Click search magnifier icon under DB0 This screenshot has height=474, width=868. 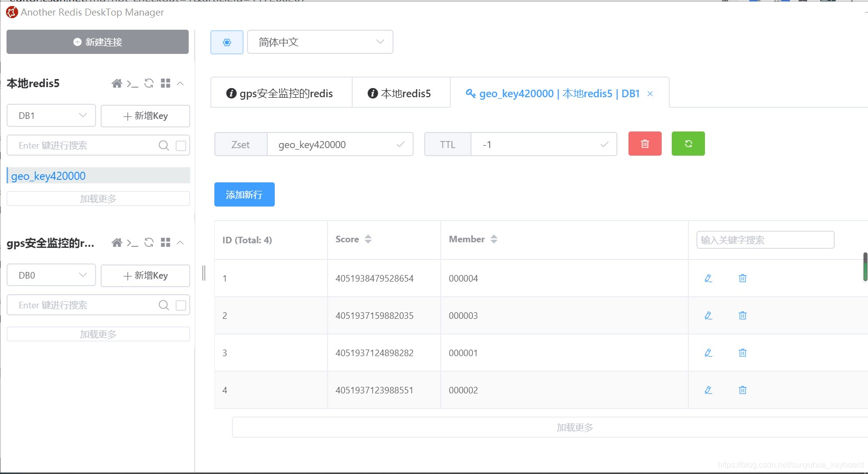164,305
